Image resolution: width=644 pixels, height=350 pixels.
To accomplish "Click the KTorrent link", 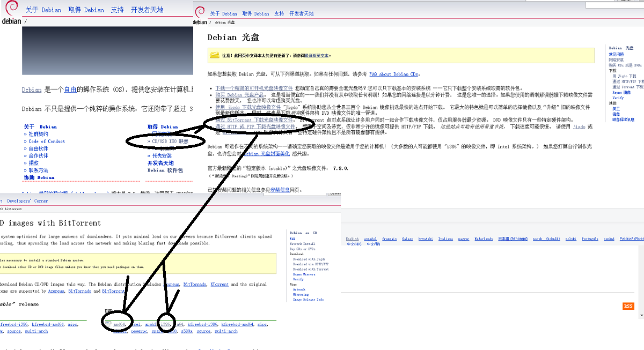I will [219, 284].
